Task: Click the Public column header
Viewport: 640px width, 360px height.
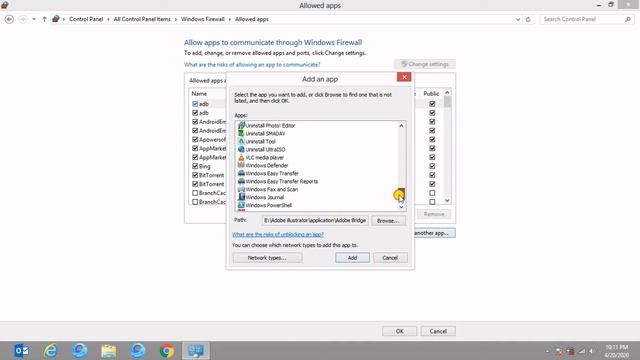Action: coord(431,93)
